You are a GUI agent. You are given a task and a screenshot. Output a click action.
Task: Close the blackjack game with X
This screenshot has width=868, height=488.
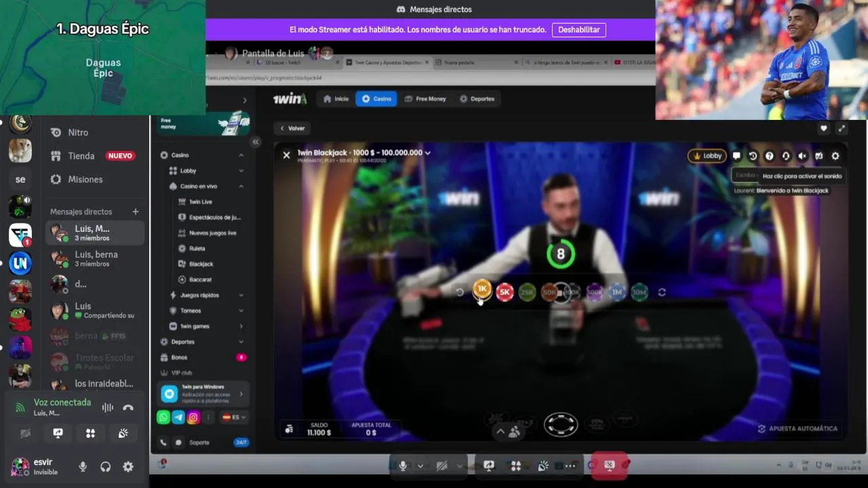coord(286,155)
